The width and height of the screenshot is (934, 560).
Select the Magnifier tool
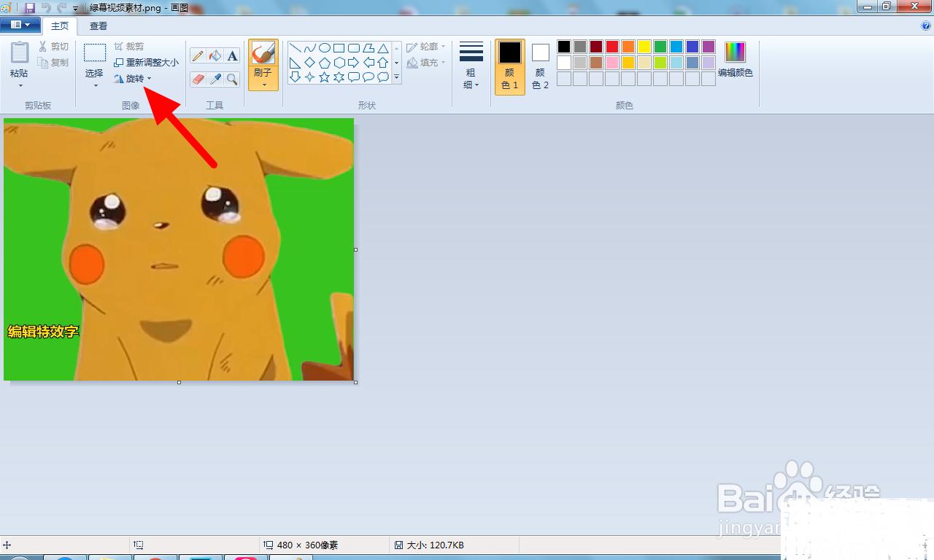[232, 79]
